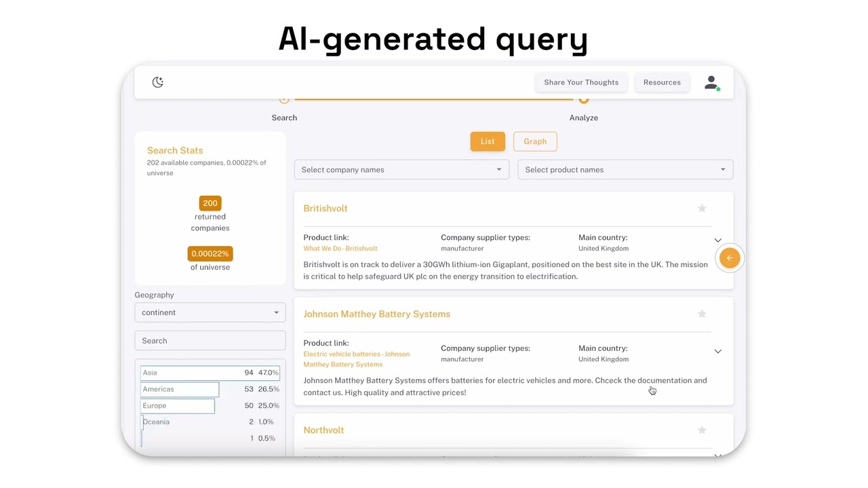
Task: Click Share Your Thoughts button
Action: (x=581, y=82)
